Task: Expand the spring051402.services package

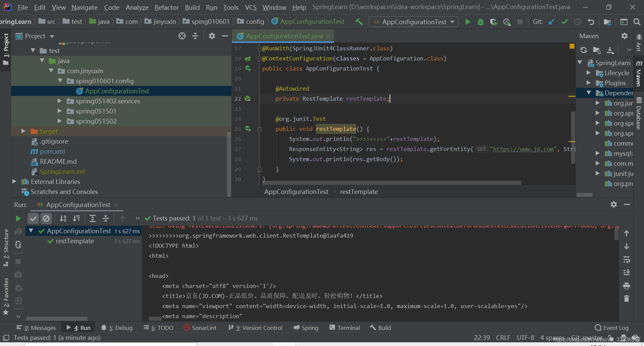Action: point(59,101)
